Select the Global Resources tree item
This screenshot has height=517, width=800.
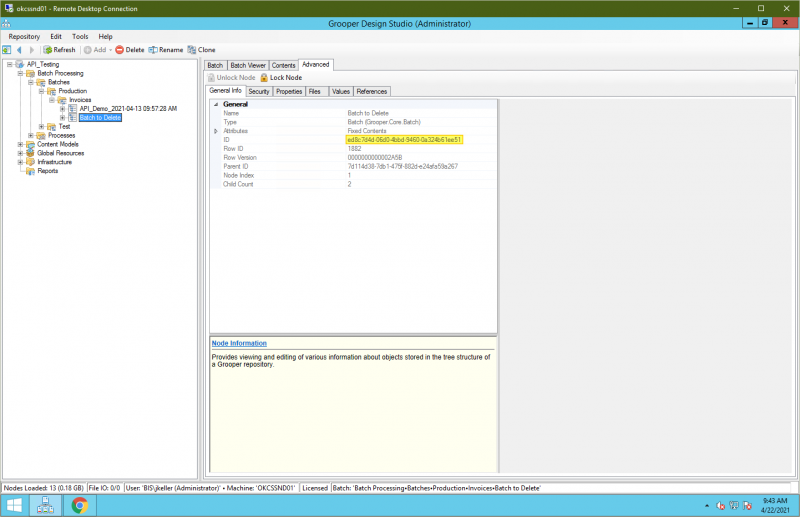pyautogui.click(x=60, y=153)
